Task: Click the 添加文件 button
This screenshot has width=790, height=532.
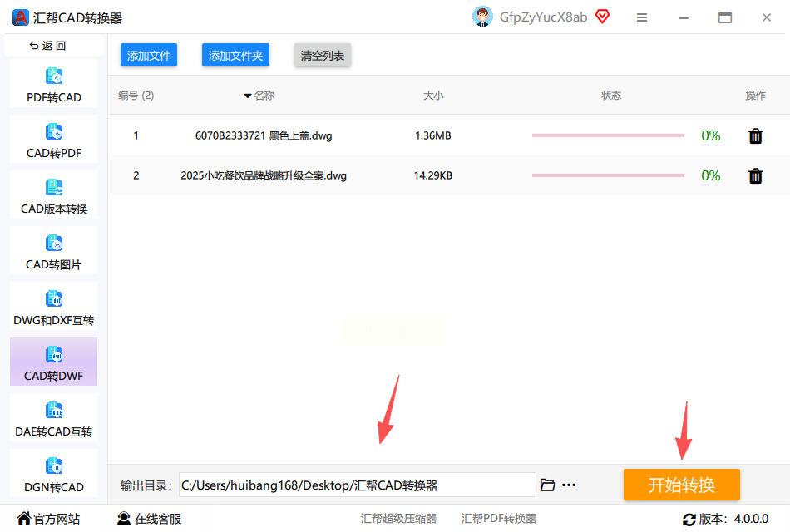Action: 149,56
